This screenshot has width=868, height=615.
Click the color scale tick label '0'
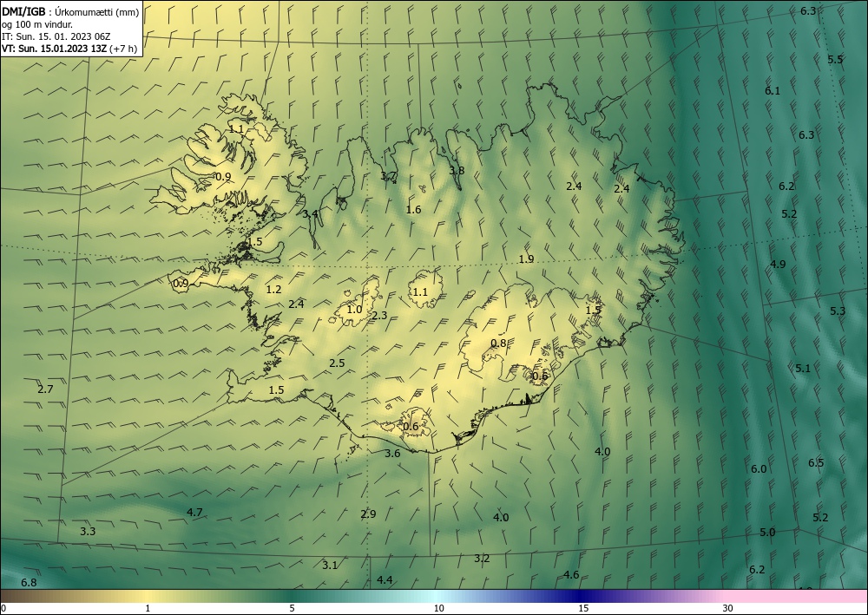(3, 608)
